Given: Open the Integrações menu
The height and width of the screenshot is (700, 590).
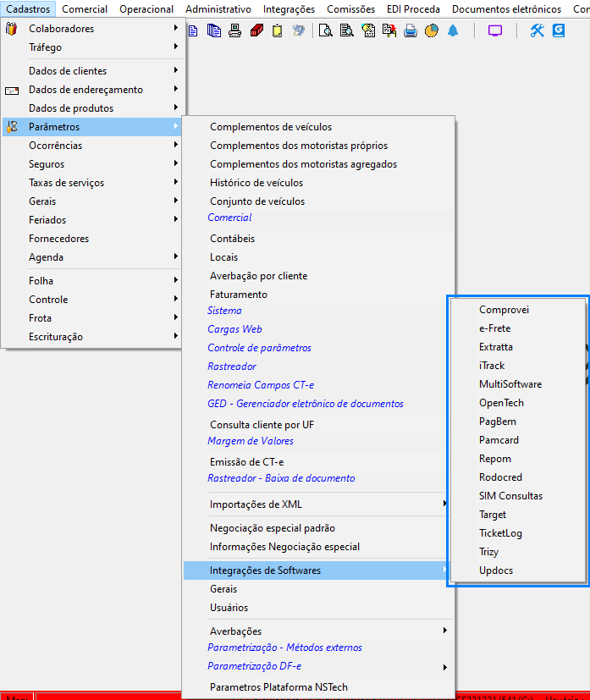Looking at the screenshot, I should pos(289,9).
